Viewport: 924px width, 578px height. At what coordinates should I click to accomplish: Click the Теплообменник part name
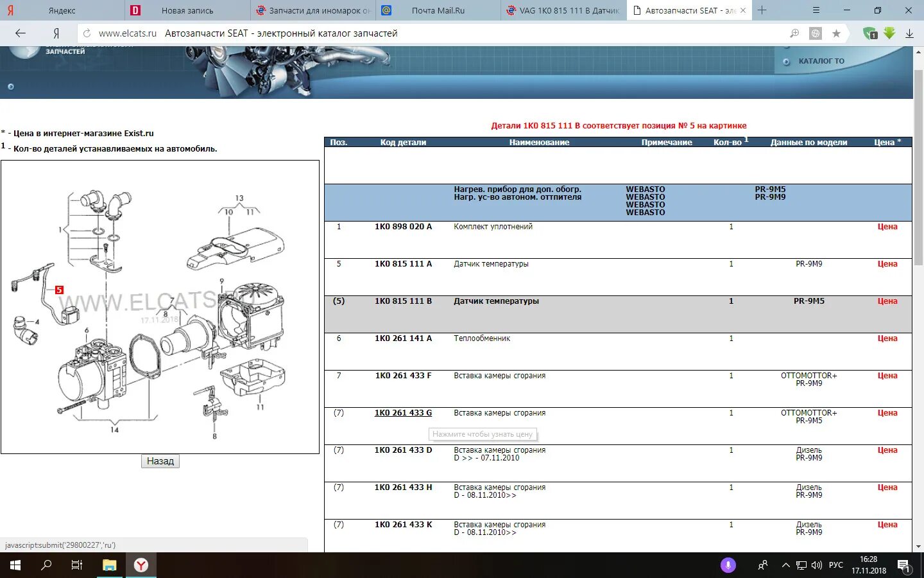(482, 338)
